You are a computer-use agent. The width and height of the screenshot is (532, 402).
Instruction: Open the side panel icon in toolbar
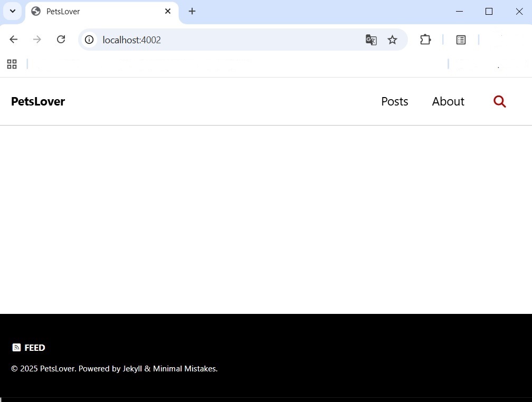pyautogui.click(x=461, y=40)
